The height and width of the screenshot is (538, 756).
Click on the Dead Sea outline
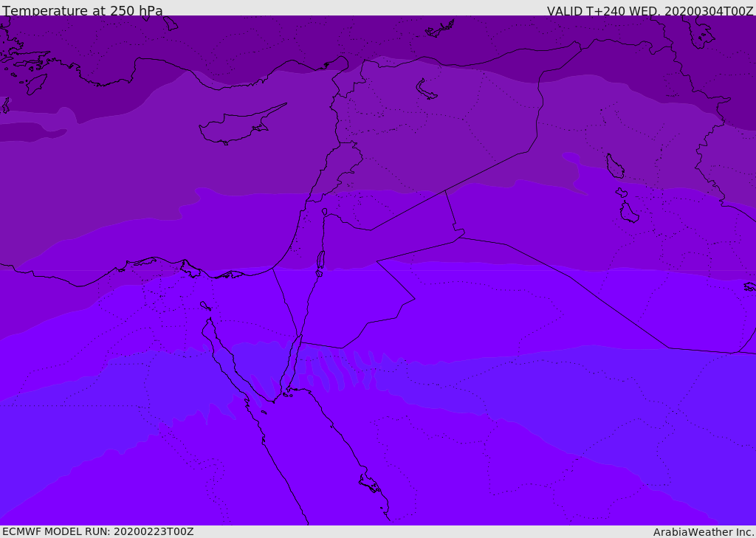click(320, 260)
